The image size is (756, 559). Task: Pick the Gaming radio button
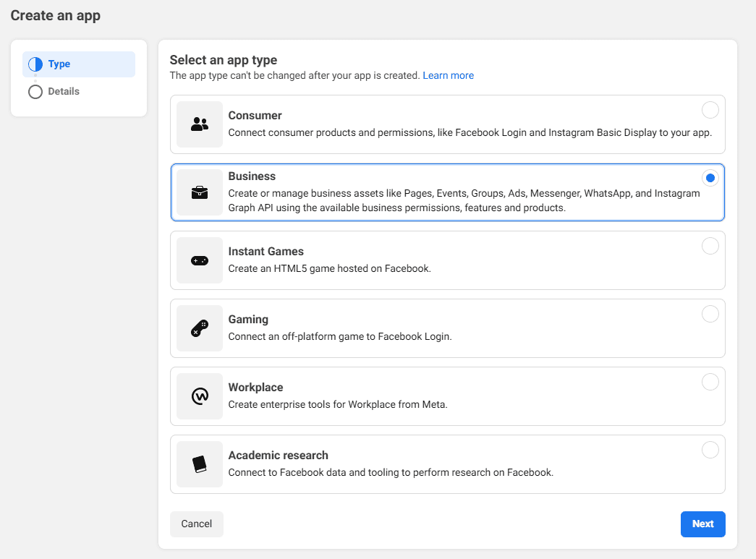(710, 314)
